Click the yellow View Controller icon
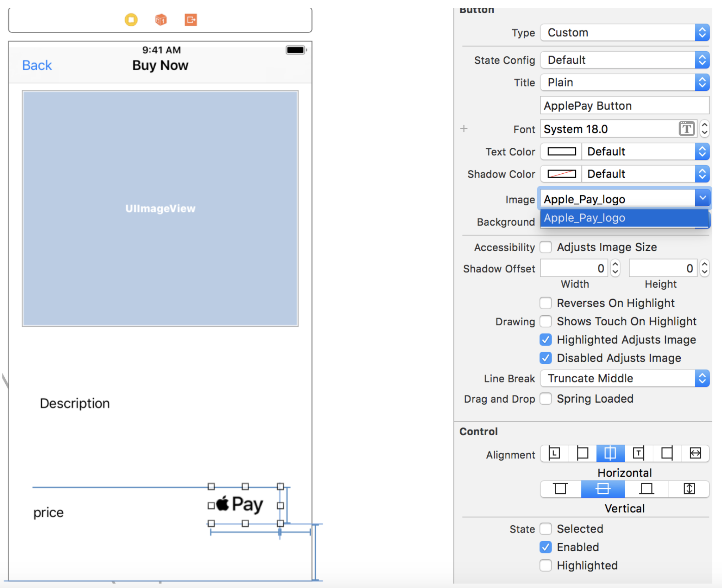The width and height of the screenshot is (722, 588). tap(131, 20)
